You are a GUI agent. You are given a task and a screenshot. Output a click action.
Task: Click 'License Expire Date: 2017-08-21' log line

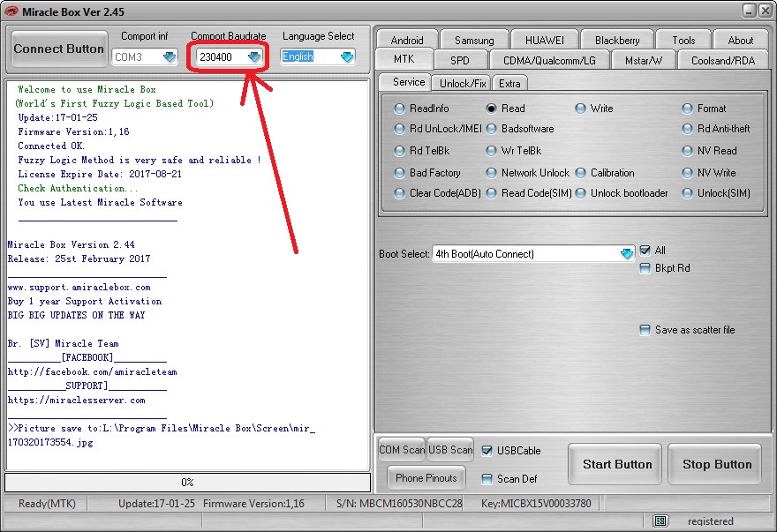[100, 175]
